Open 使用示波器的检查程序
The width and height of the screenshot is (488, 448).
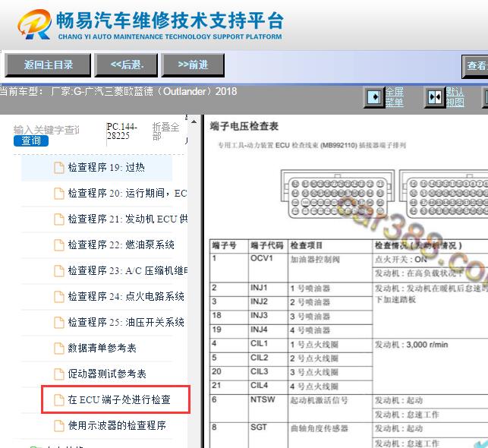[x=117, y=426]
